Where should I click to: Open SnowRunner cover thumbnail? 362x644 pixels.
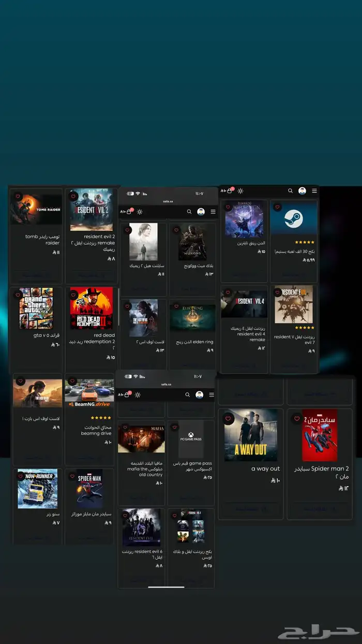coord(37,489)
